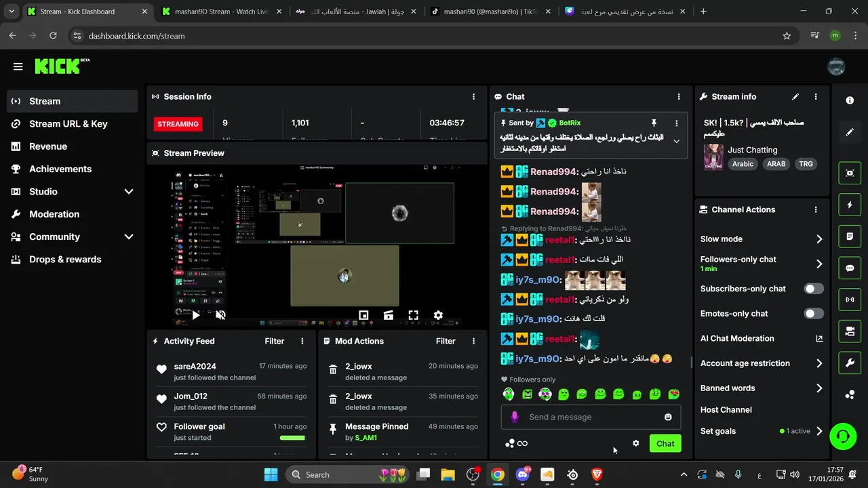Click the Follower goal progress bar
This screenshot has width=868, height=488.
293,438
